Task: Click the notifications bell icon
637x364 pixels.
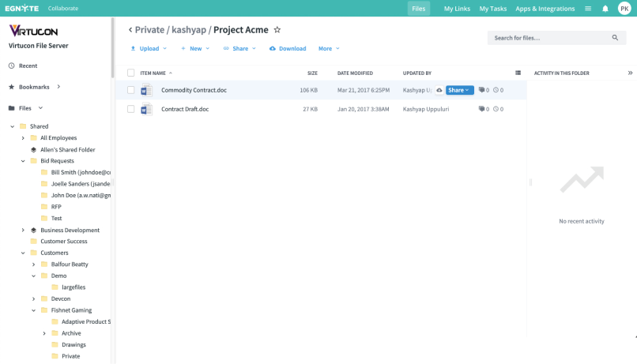Action: coord(605,9)
